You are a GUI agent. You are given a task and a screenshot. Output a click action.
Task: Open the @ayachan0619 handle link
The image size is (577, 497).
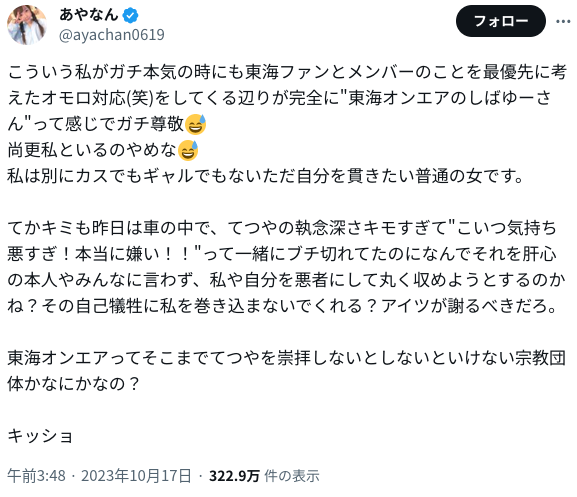coord(111,35)
